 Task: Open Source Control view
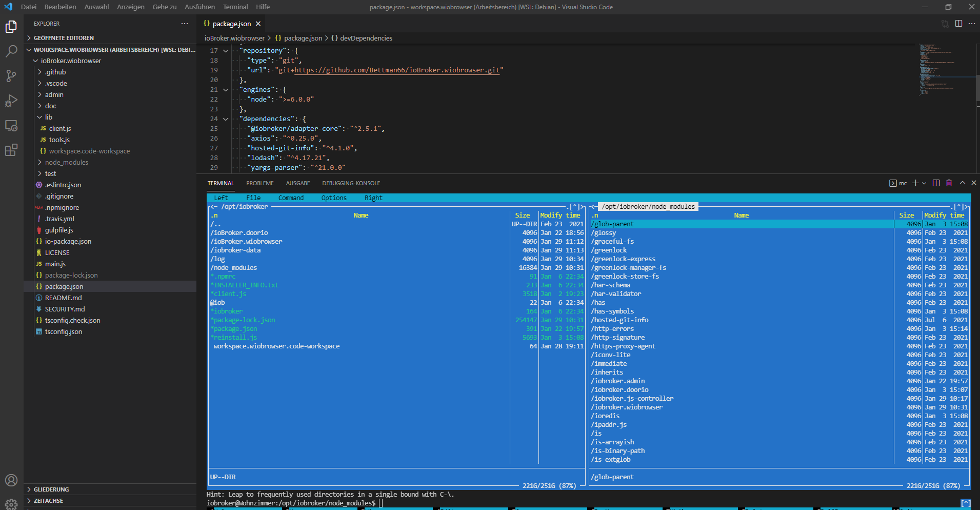[x=11, y=76]
